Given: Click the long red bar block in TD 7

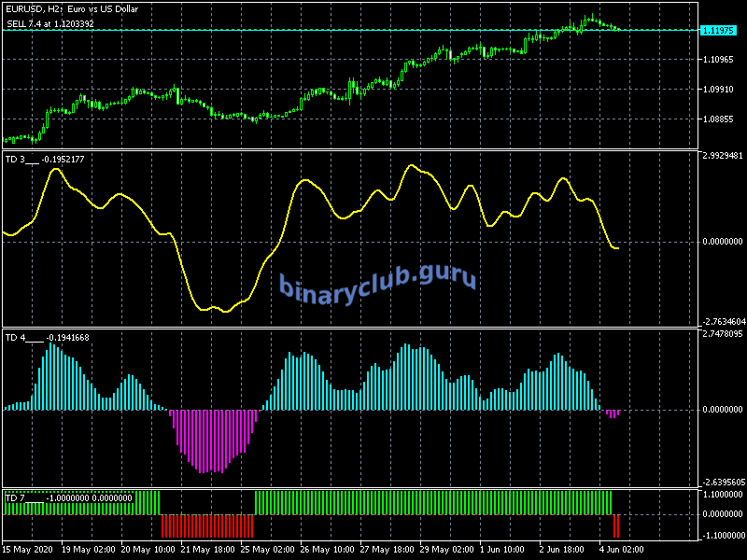Looking at the screenshot, I should click(206, 526).
